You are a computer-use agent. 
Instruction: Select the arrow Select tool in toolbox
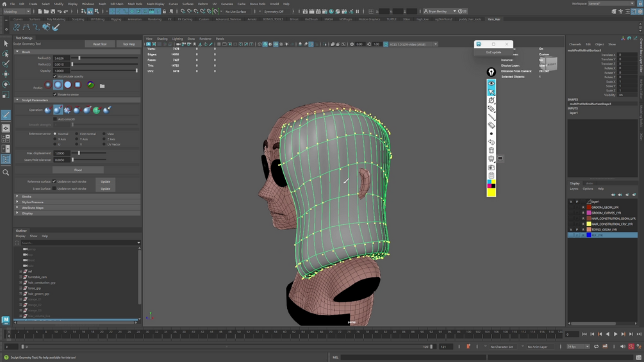(6, 44)
